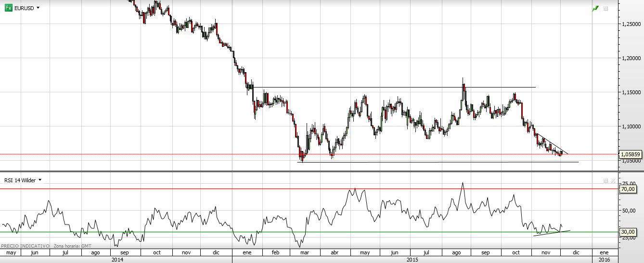Open the EURUSD symbol dropdown arrow

click(38, 8)
